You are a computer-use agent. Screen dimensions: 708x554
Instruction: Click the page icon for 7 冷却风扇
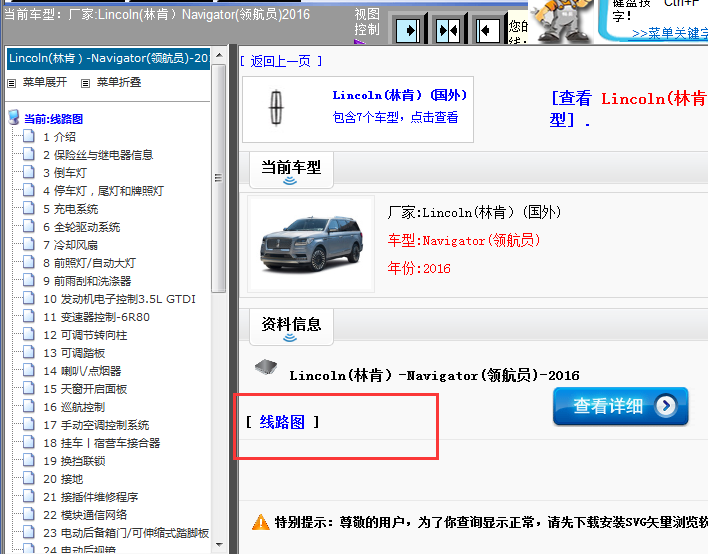[28, 244]
